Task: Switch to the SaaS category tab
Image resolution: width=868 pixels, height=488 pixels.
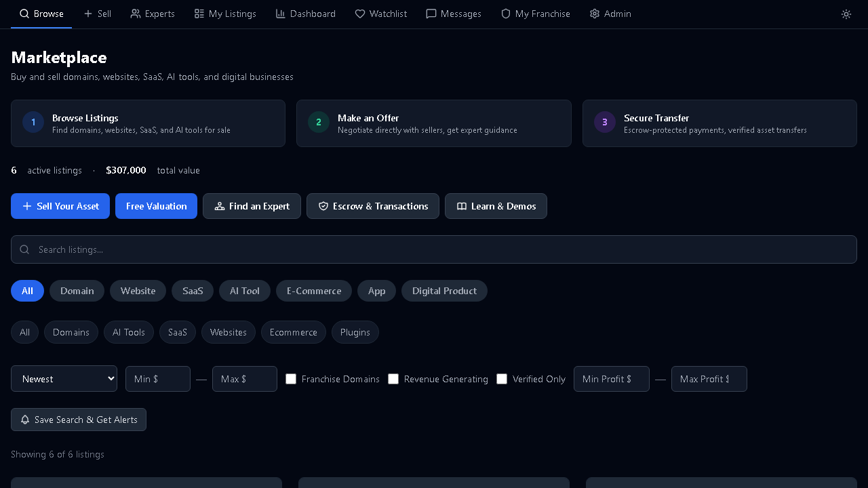Action: point(192,291)
